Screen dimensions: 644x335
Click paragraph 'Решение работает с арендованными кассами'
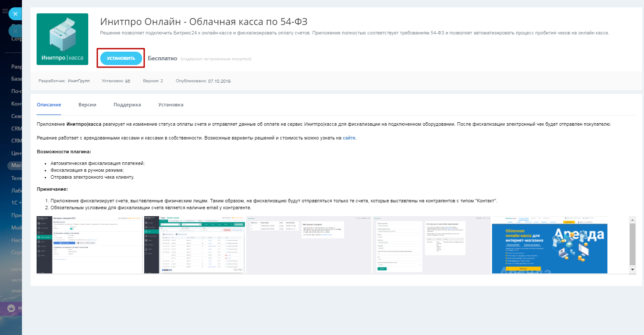tap(197, 138)
